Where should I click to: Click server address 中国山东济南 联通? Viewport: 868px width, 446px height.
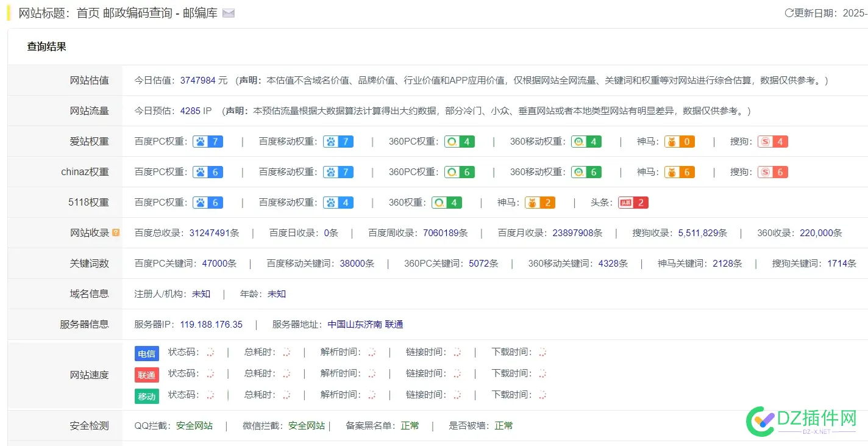(x=365, y=324)
